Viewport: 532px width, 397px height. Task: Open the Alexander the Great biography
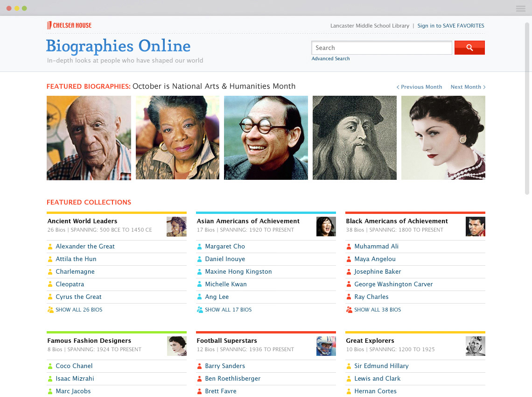click(85, 247)
